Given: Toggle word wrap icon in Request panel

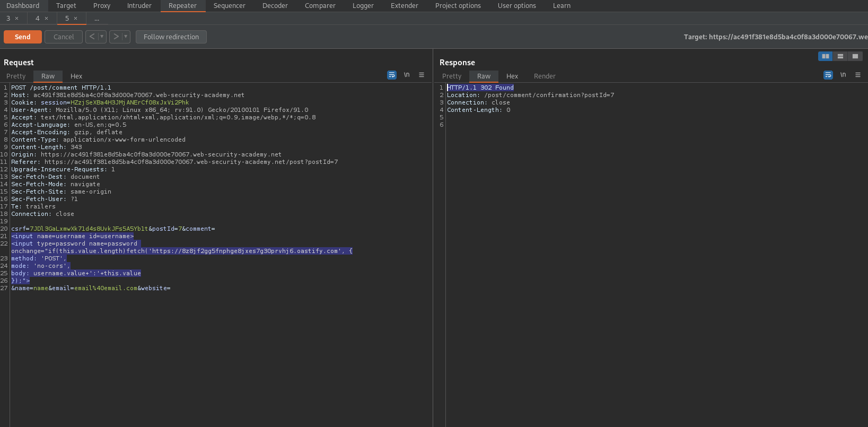Looking at the screenshot, I should coord(392,75).
